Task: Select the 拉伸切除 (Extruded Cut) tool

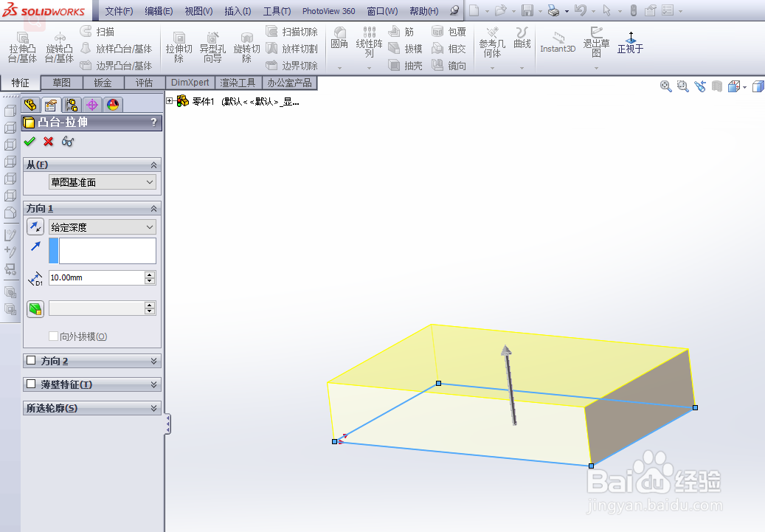Action: point(178,44)
